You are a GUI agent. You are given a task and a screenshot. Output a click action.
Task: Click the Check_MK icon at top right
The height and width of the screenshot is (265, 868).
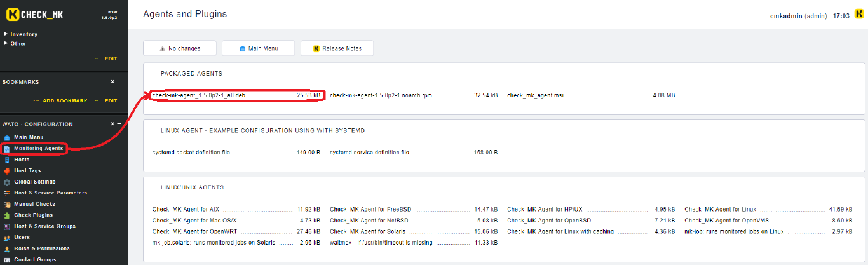point(859,15)
